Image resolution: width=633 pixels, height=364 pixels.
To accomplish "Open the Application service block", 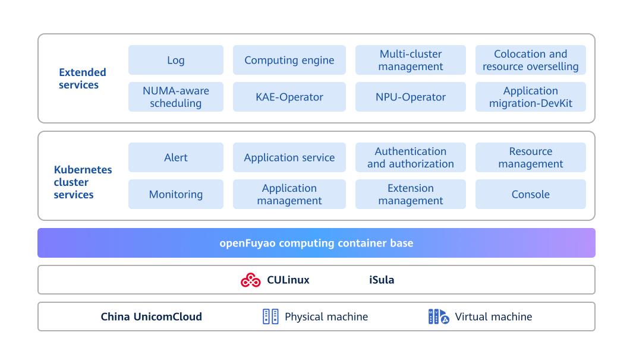I will pyautogui.click(x=289, y=157).
